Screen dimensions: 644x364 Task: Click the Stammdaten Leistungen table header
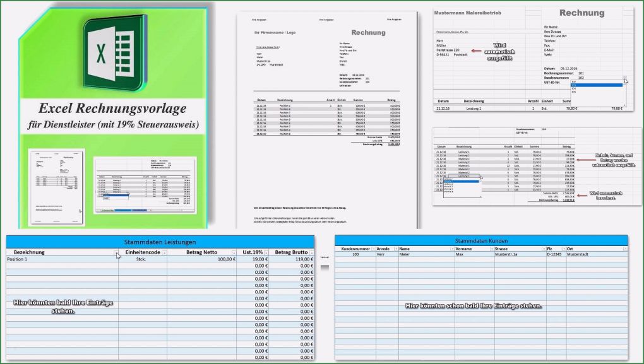[x=160, y=241]
